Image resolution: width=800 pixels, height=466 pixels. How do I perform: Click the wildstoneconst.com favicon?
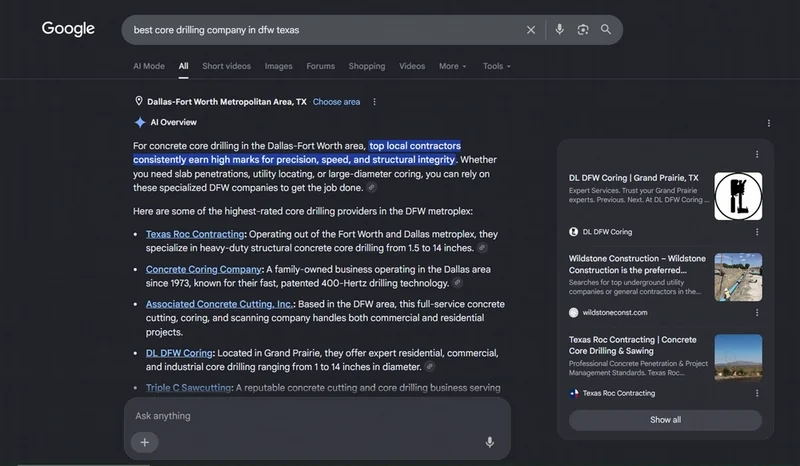pos(573,312)
